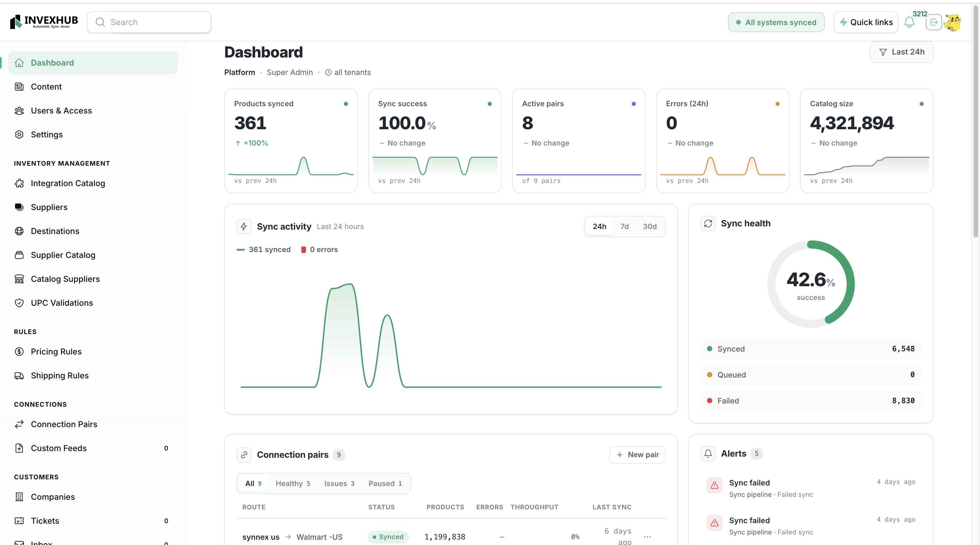The width and height of the screenshot is (980, 545).
Task: Open the Content menu item
Action: pyautogui.click(x=93, y=87)
